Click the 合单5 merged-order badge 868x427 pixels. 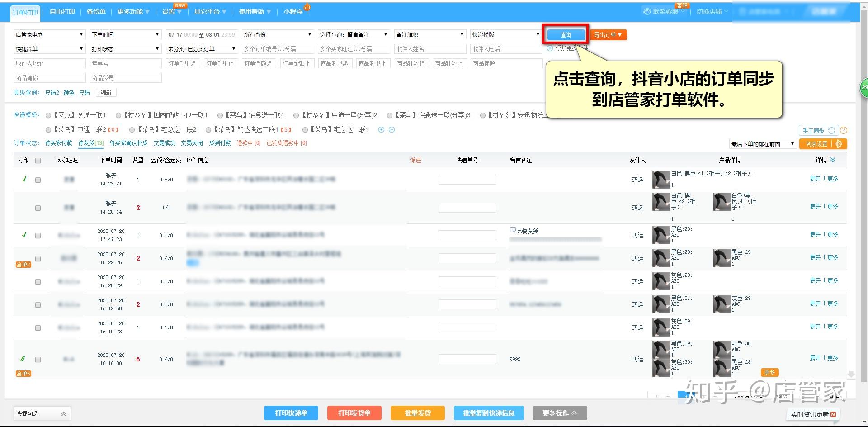click(23, 374)
